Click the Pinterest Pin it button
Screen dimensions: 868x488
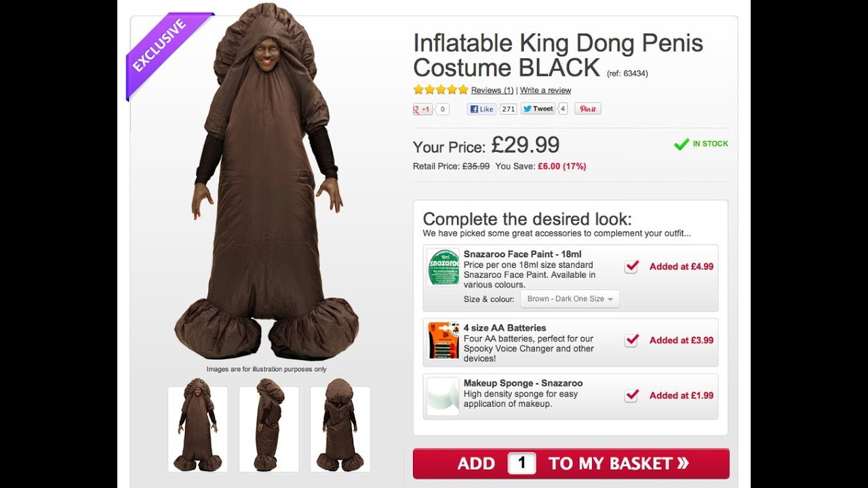[x=588, y=109]
